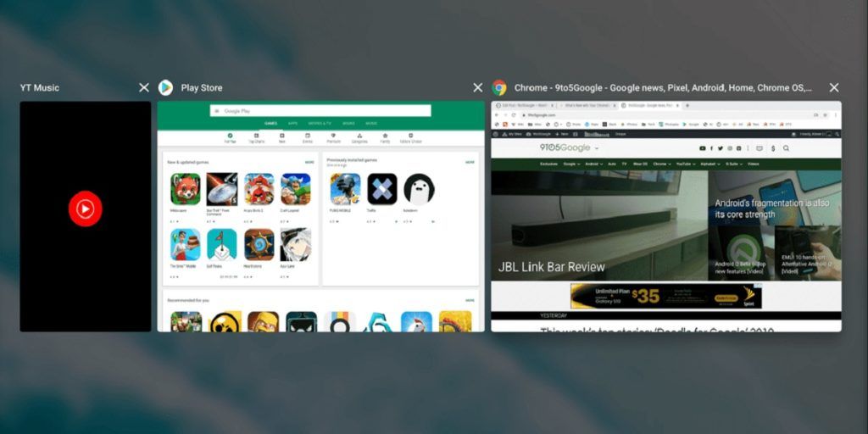868x434 pixels.
Task: Open the JBL Link Bar Review article
Action: 551,267
